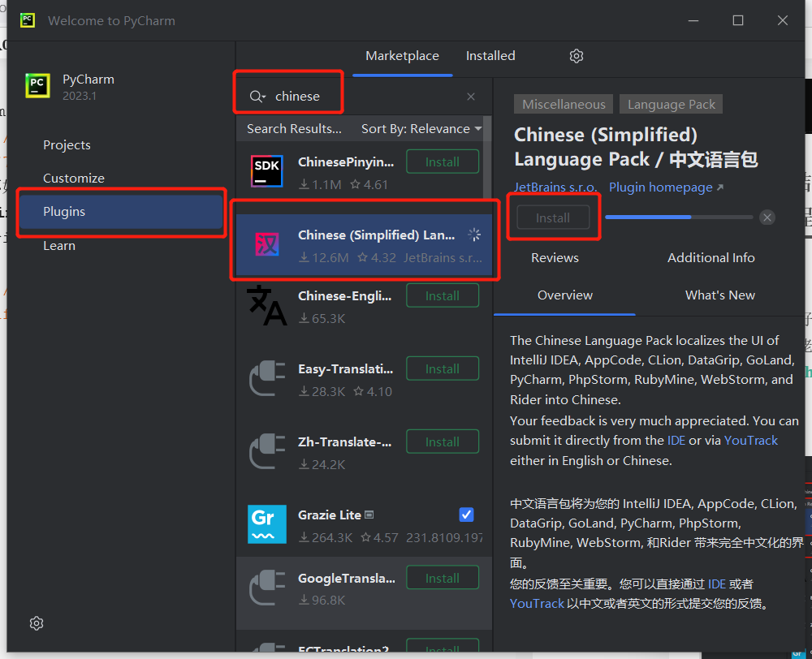The image size is (812, 659).
Task: Disable the Grazie Lite plugin checkbox
Action: click(x=466, y=515)
